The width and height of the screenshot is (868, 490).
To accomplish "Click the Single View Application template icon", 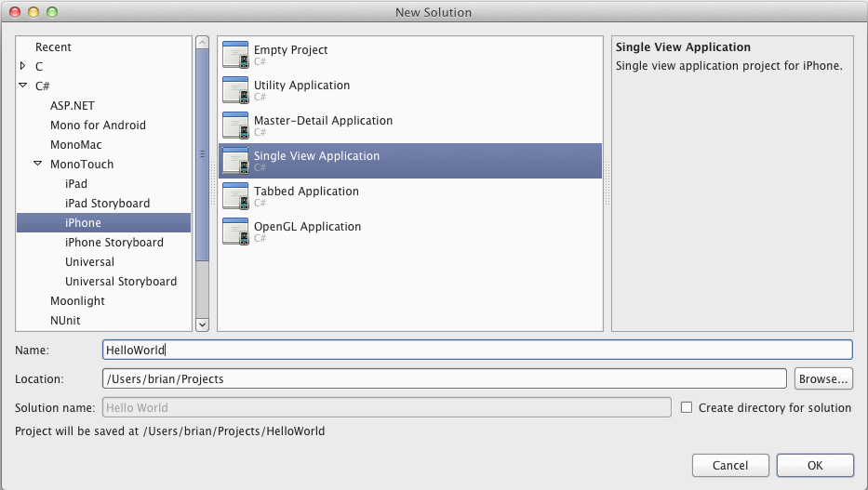I will (235, 161).
